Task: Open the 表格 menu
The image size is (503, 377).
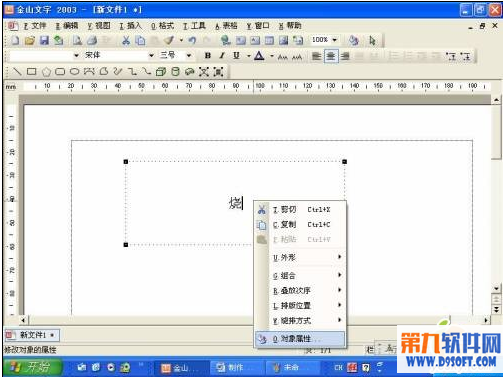Action: 226,26
